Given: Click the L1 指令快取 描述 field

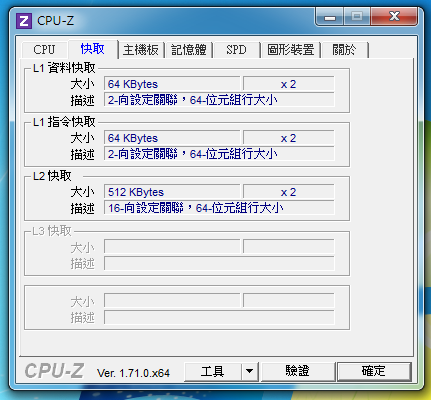Looking at the screenshot, I should click(x=219, y=154).
